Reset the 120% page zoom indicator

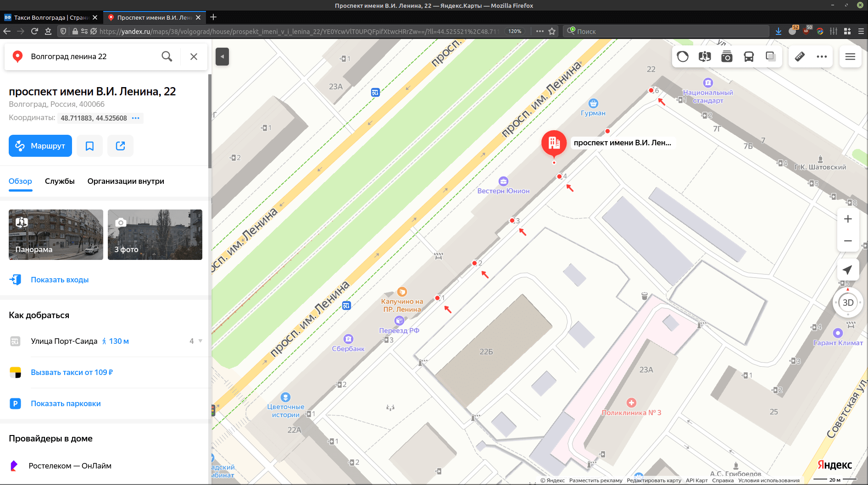(515, 31)
